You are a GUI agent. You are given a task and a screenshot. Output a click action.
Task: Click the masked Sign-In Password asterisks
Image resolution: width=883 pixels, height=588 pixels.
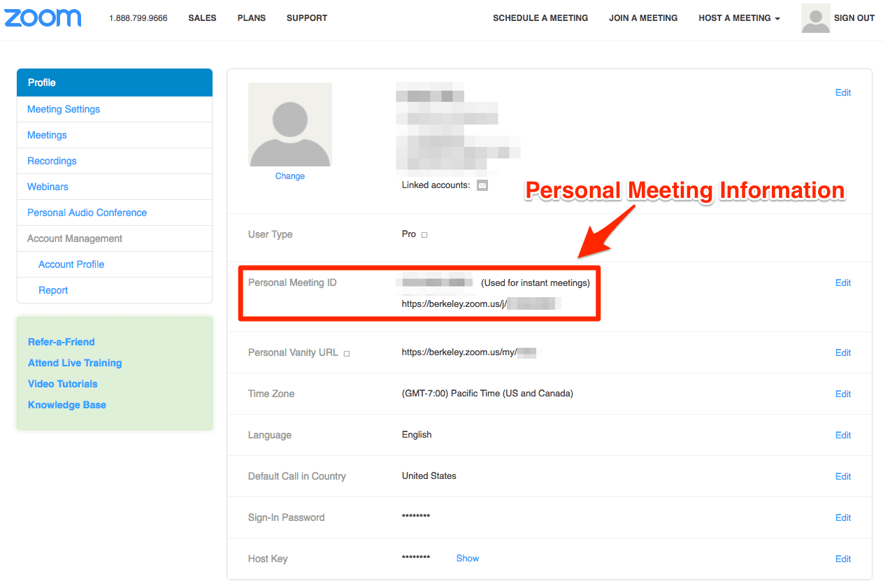tap(416, 517)
